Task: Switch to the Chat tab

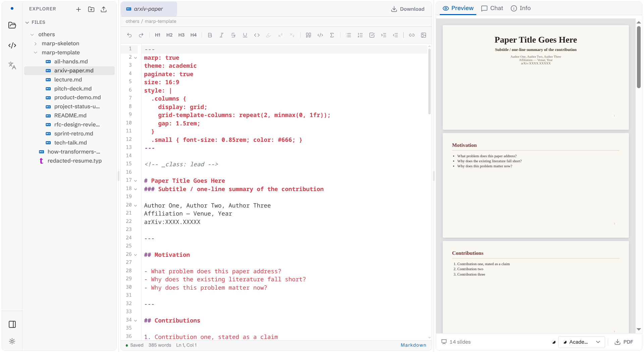Action: [x=492, y=8]
